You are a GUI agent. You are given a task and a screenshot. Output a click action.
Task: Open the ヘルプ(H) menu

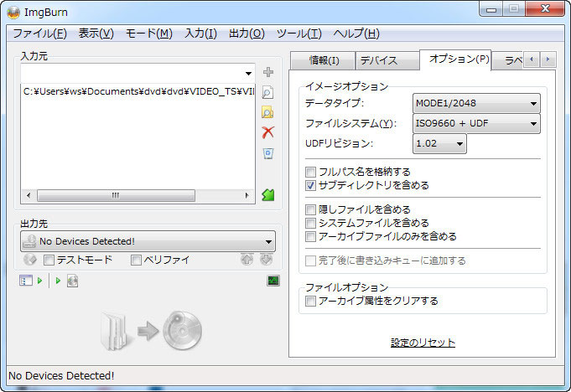click(356, 34)
